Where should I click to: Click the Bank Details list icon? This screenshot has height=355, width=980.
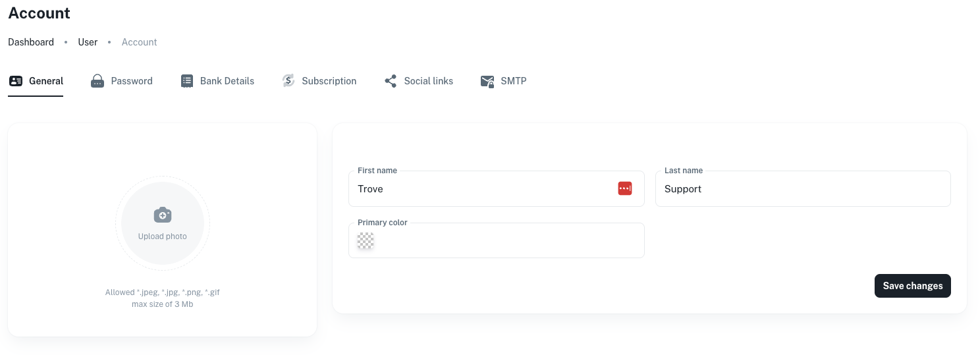click(x=187, y=81)
